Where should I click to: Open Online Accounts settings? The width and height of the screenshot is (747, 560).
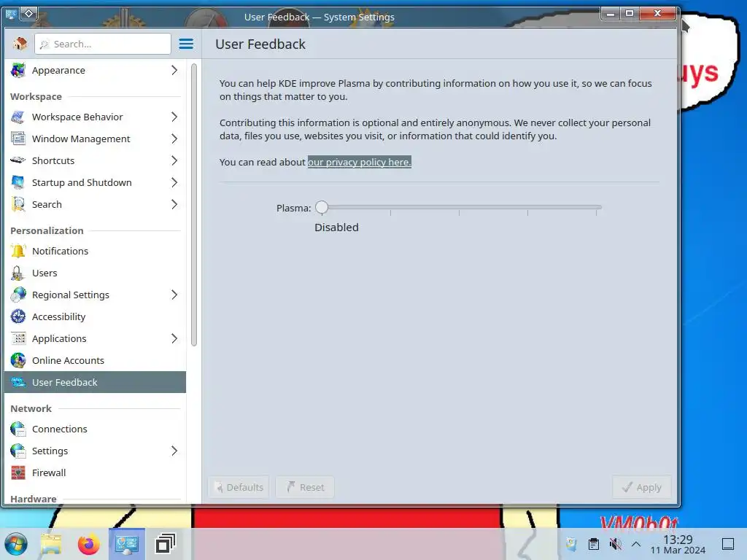95,360
